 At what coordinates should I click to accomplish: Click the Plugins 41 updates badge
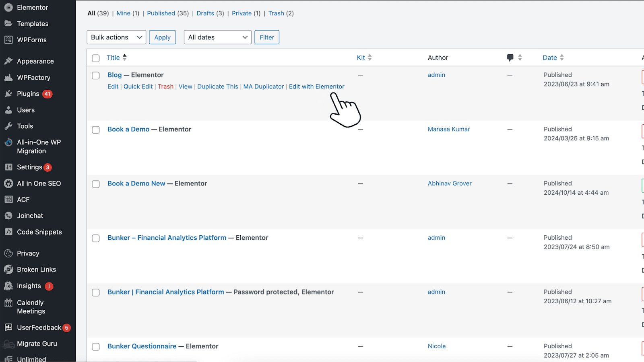(x=47, y=94)
